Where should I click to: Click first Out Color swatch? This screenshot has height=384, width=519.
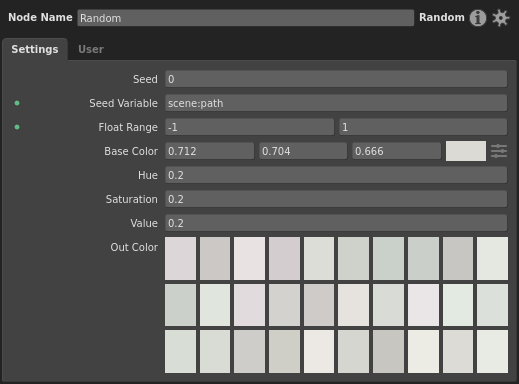coord(180,258)
